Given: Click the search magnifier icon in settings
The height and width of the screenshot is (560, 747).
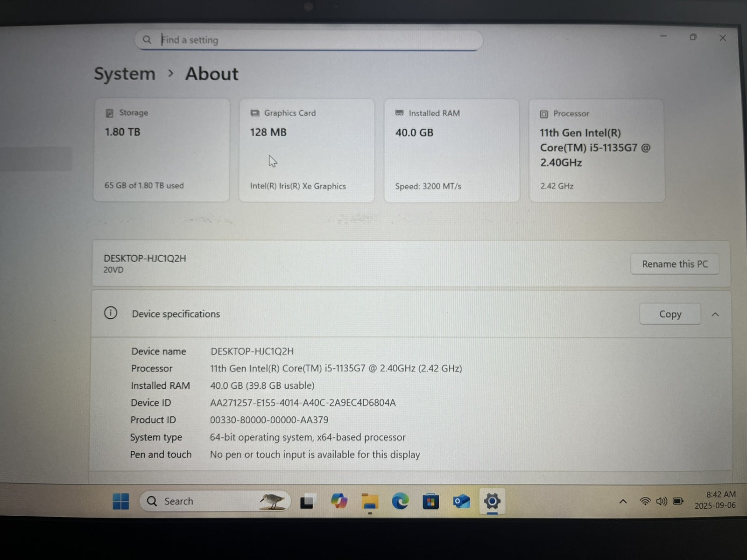Looking at the screenshot, I should (147, 40).
